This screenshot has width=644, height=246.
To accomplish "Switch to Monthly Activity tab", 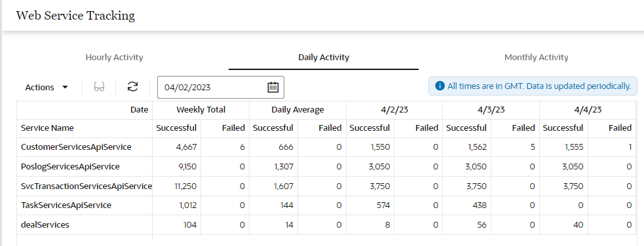I will click(537, 58).
